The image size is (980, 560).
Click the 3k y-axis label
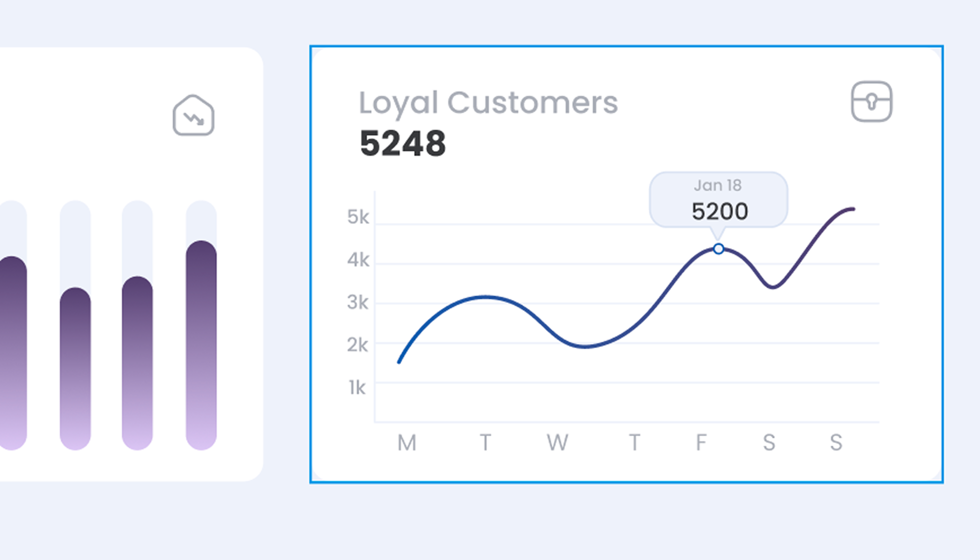pyautogui.click(x=358, y=303)
